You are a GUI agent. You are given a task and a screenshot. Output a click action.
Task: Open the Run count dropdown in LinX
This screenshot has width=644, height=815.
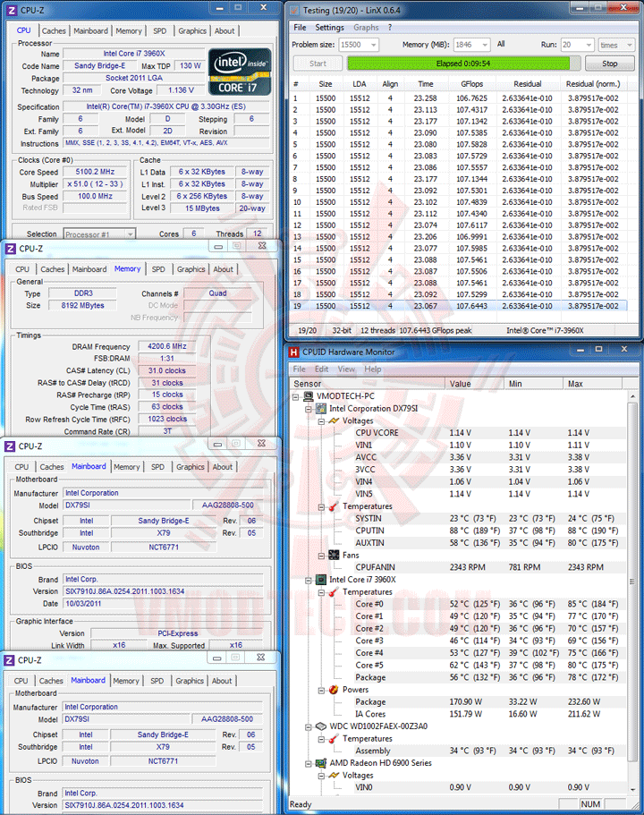click(589, 46)
